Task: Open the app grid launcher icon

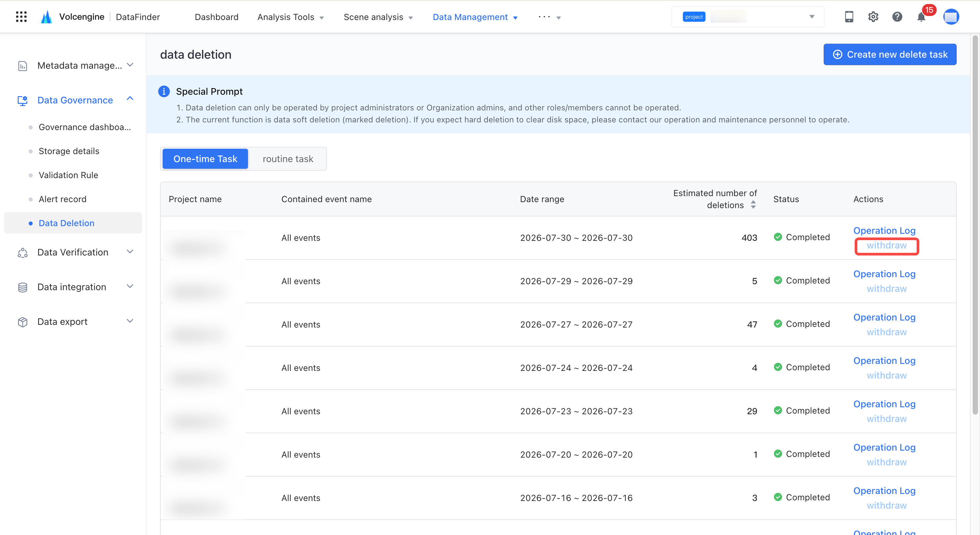Action: 21,17
